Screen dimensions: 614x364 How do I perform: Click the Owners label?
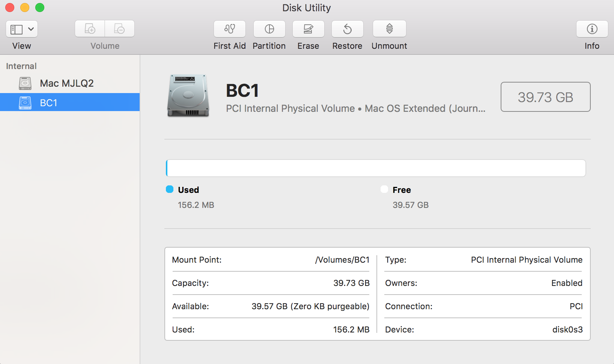click(401, 283)
